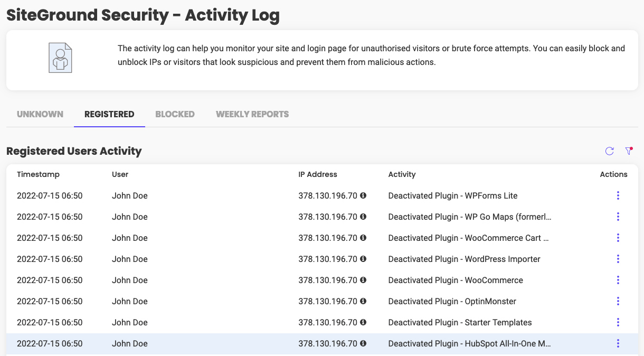The height and width of the screenshot is (356, 644).
Task: Click the timestamp in the Starter Templates row
Action: 50,322
